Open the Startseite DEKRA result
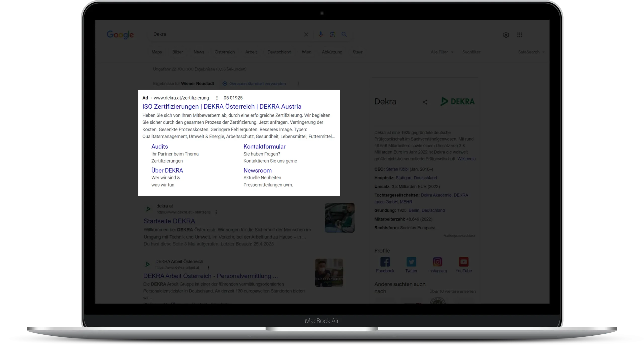The width and height of the screenshot is (644, 345). pyautogui.click(x=169, y=221)
